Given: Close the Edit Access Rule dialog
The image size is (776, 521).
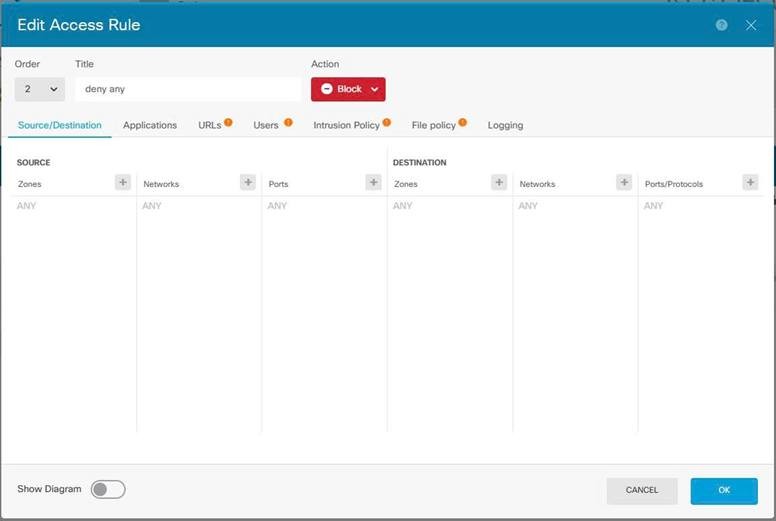Looking at the screenshot, I should pyautogui.click(x=751, y=25).
